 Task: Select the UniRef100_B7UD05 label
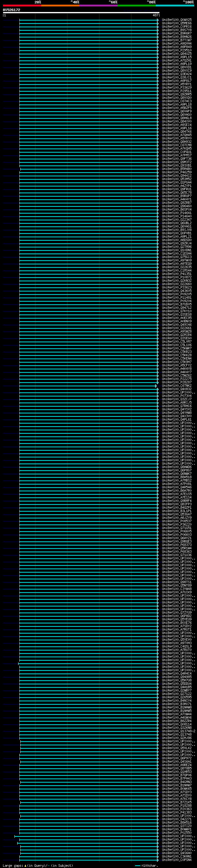click(x=177, y=304)
